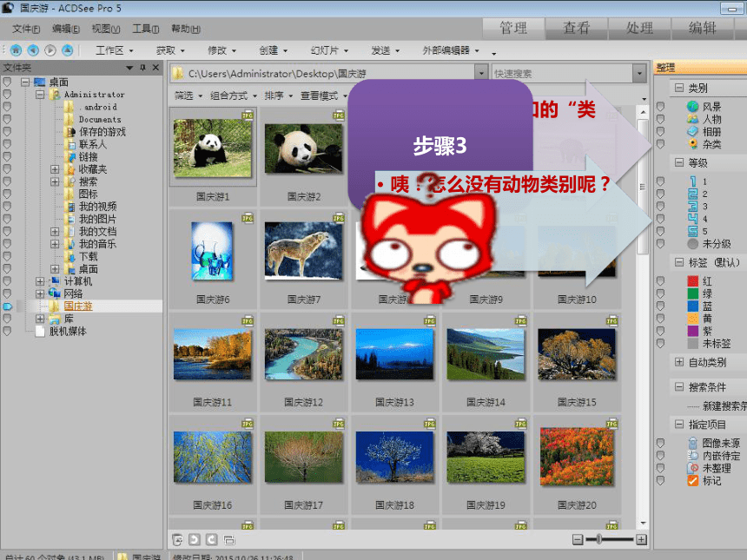Screen dimensions: 747x560
Task: Go back with the left arrow icon
Action: pyautogui.click(x=33, y=50)
